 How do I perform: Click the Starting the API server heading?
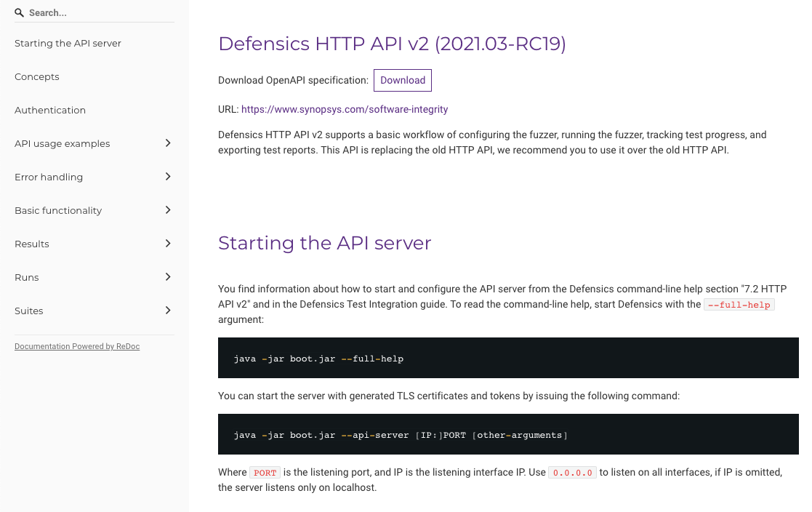(325, 243)
